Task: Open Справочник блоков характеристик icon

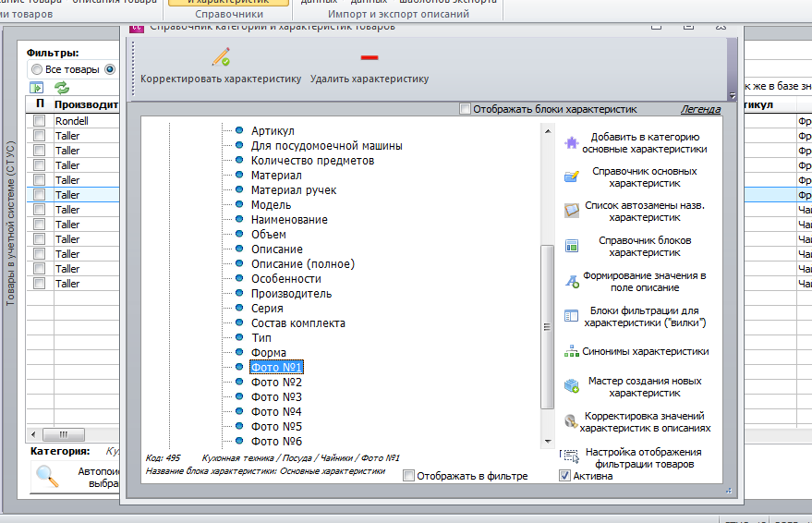Action: point(571,246)
